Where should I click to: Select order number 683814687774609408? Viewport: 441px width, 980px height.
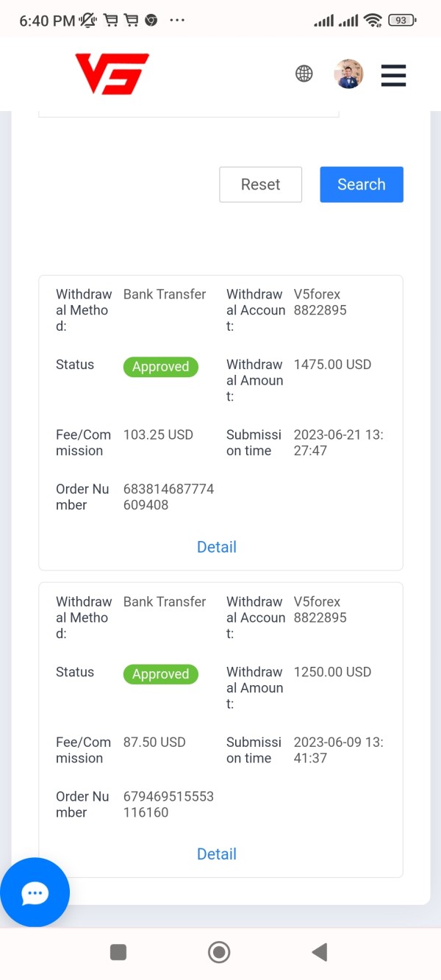[168, 497]
